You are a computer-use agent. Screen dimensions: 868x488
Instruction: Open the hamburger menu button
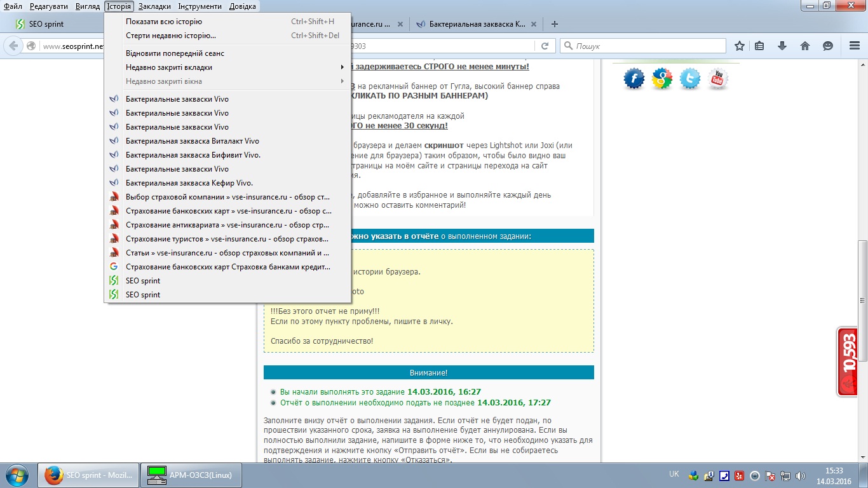click(x=855, y=46)
